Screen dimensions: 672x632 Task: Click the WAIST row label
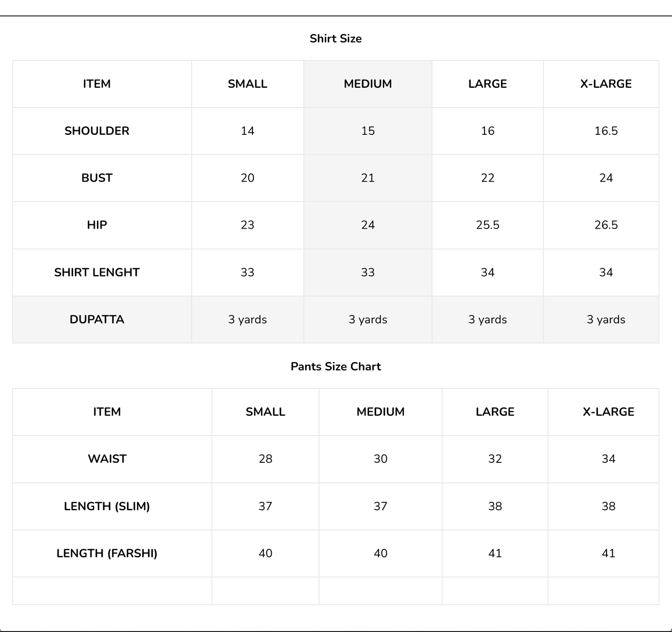tap(107, 459)
